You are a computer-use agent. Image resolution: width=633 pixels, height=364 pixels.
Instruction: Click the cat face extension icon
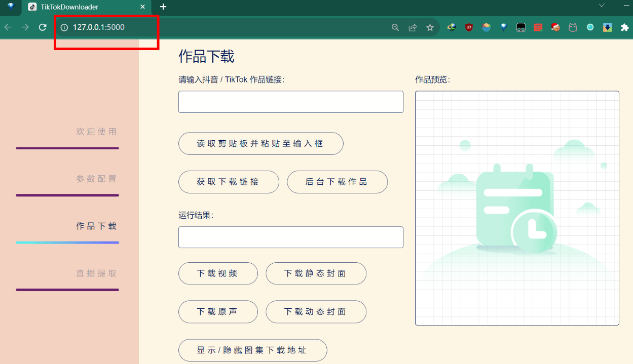573,27
